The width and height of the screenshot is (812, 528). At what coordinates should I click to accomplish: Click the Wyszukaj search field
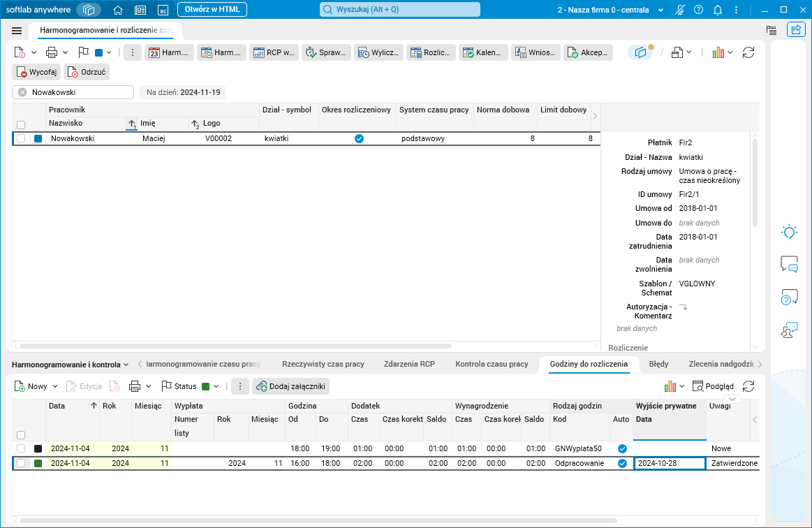coord(400,9)
